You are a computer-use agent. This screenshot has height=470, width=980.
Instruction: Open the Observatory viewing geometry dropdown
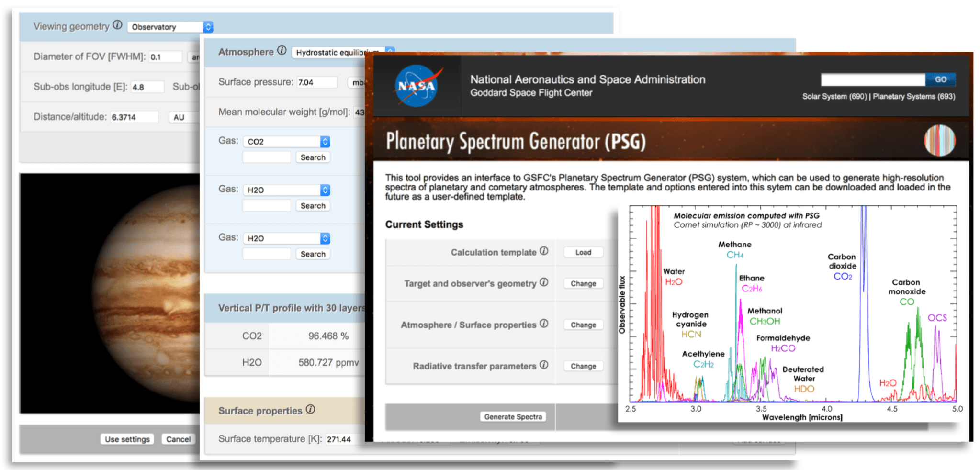pos(170,27)
